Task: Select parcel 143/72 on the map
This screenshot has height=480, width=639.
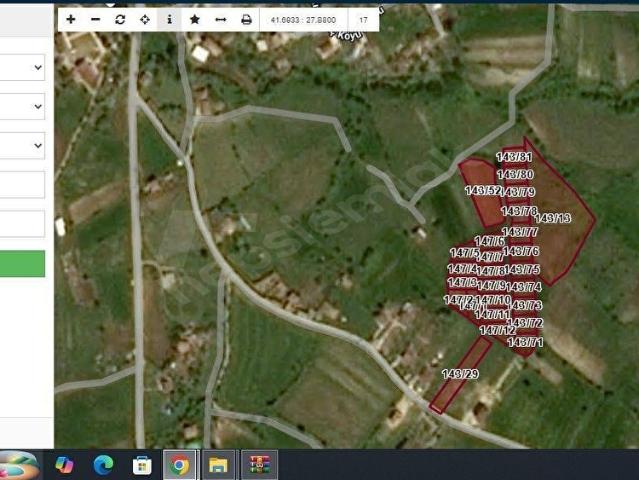Action: click(526, 323)
